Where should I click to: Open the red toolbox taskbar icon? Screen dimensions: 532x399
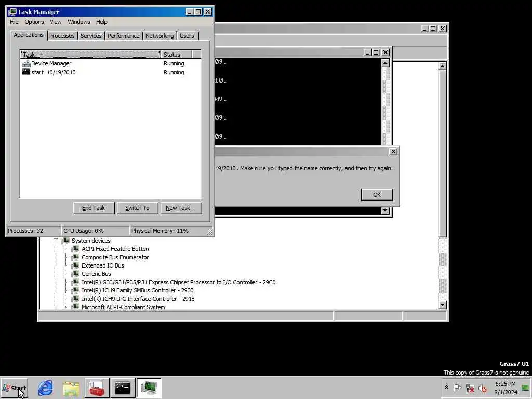pyautogui.click(x=97, y=388)
